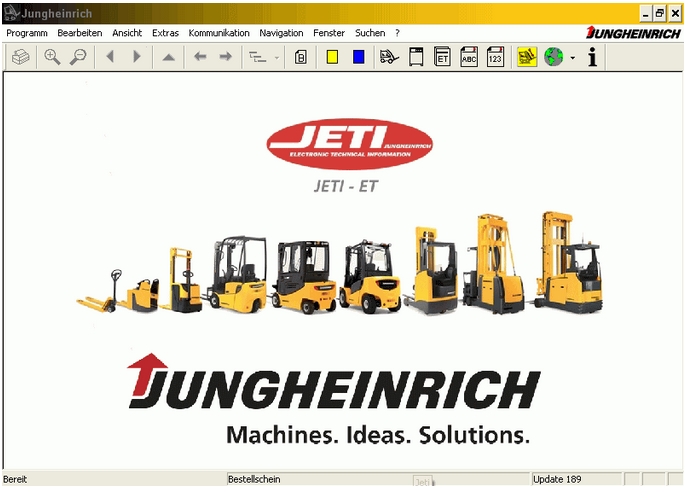This screenshot has width=685, height=492.
Task: Click the info 'i' icon
Action: (x=592, y=57)
